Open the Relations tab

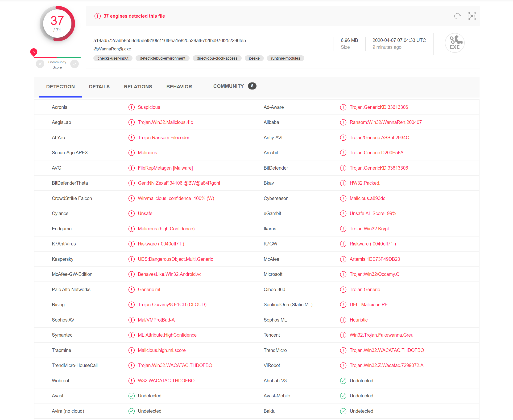138,87
